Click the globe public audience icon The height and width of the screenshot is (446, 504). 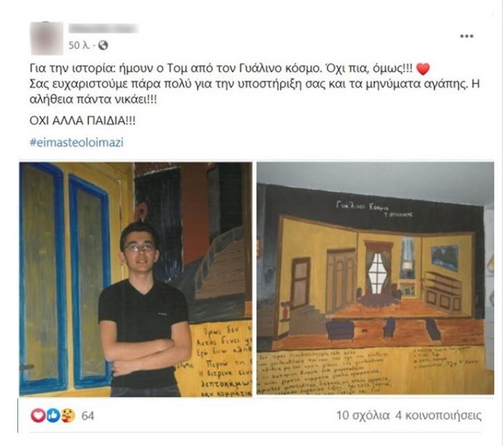[103, 46]
